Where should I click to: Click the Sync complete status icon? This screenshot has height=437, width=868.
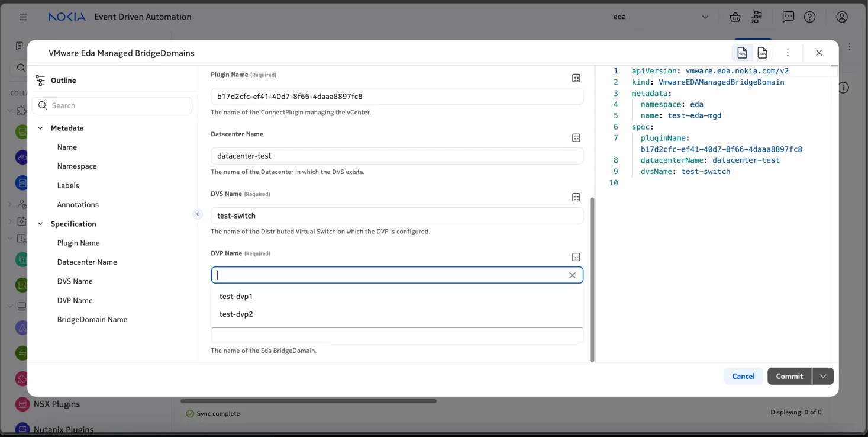[190, 413]
